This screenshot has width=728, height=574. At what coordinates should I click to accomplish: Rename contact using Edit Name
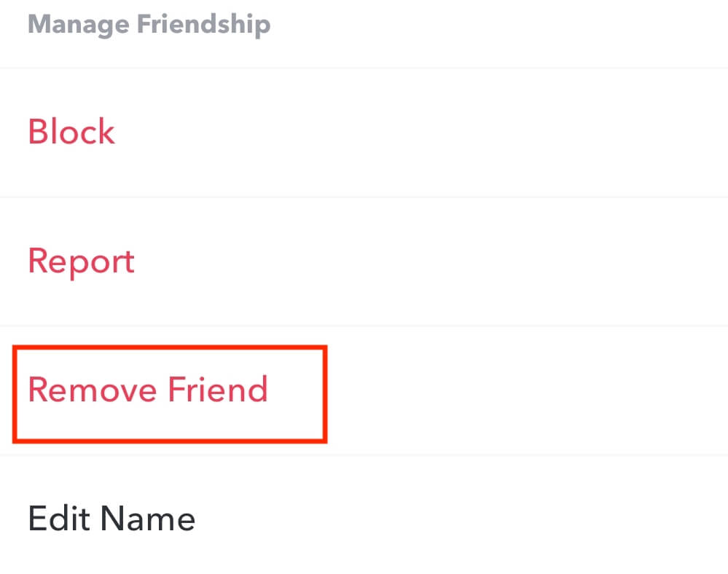tap(111, 519)
